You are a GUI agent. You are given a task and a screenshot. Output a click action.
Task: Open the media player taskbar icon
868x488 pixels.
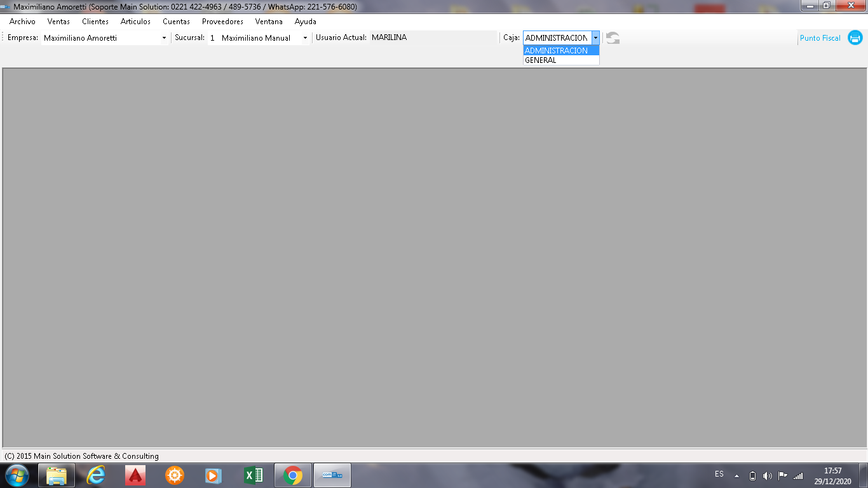click(x=214, y=475)
